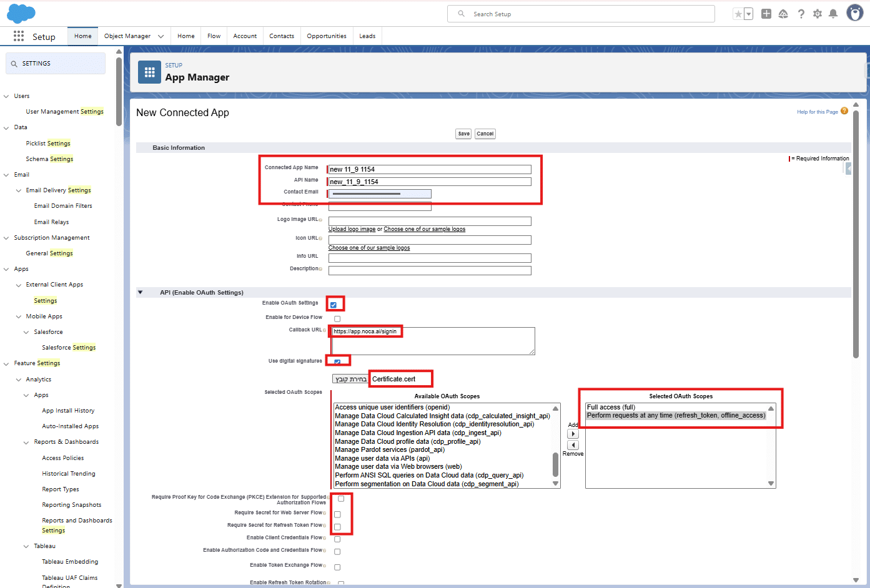The width and height of the screenshot is (870, 588).
Task: Collapse the API (Enable OAuth Settings) section
Action: 141,292
